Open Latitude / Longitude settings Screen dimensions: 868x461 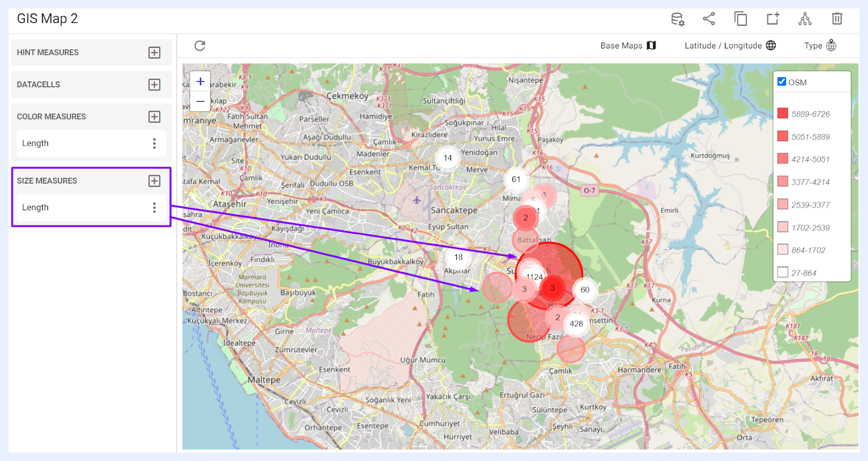point(730,46)
